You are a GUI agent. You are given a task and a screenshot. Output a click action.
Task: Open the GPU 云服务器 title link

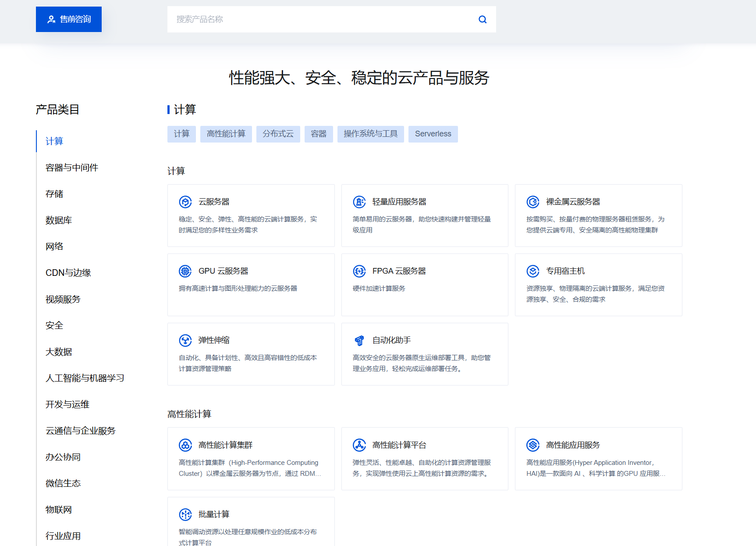point(224,271)
